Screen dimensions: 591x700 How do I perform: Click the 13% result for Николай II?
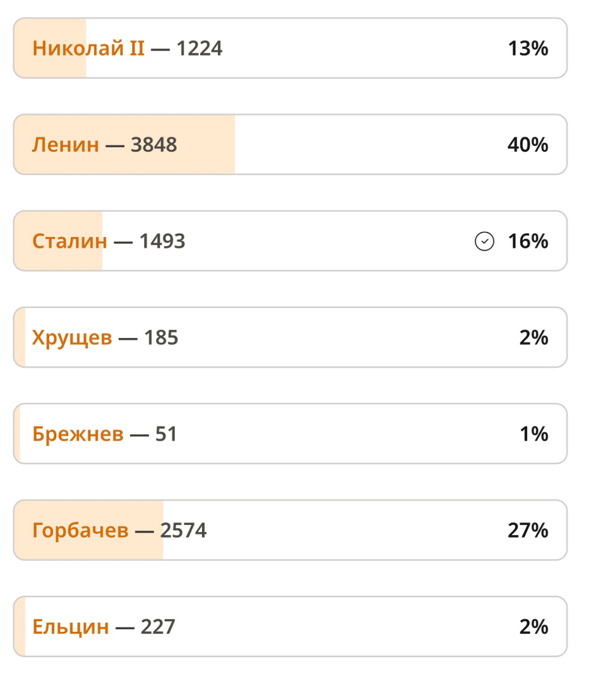tap(528, 48)
